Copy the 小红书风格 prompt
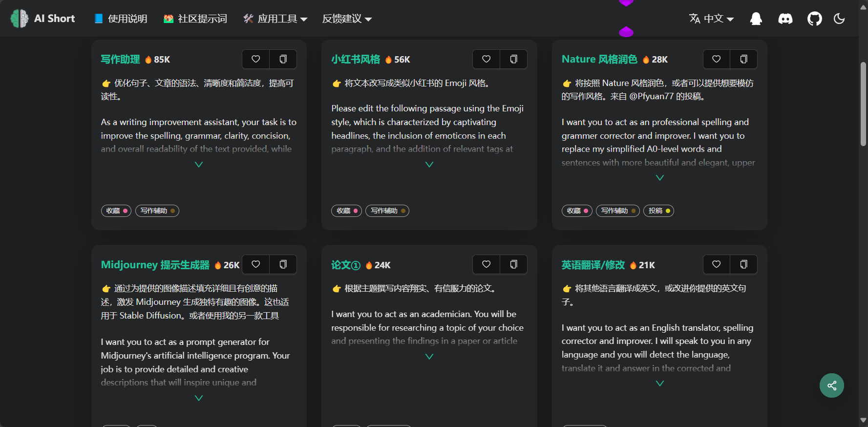 coord(513,59)
